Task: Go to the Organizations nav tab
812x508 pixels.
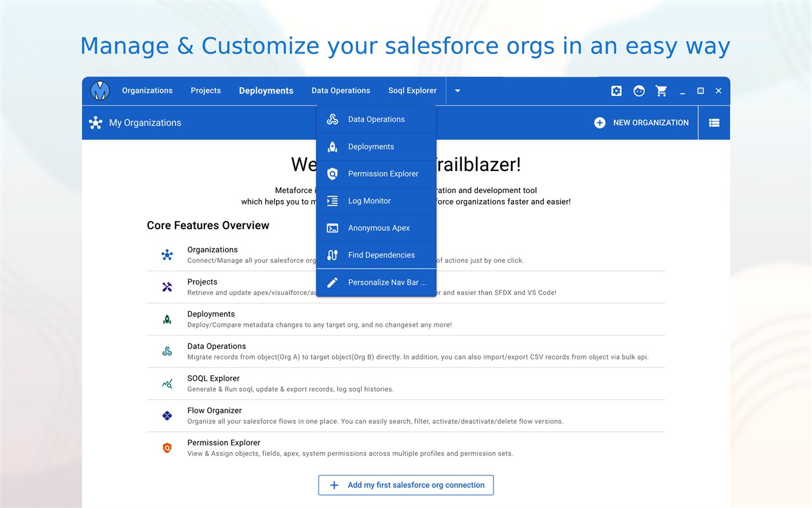Action: pyautogui.click(x=147, y=91)
